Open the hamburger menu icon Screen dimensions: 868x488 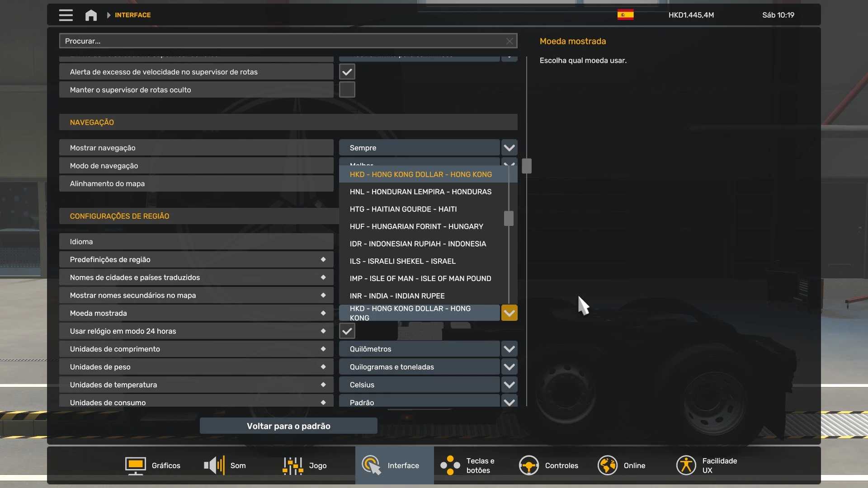click(x=66, y=15)
